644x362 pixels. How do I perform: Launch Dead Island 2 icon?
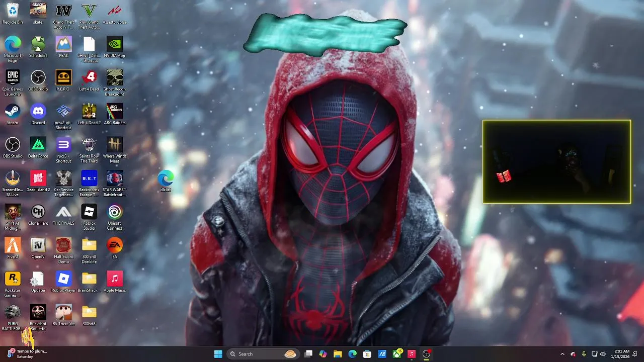click(38, 181)
